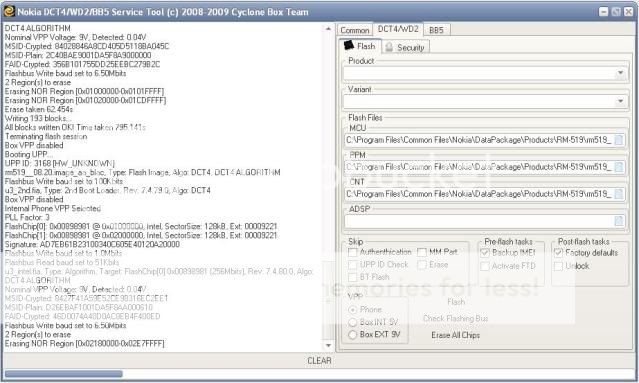Click log scrollbar down arrow
639x383 pixels.
(x=328, y=346)
